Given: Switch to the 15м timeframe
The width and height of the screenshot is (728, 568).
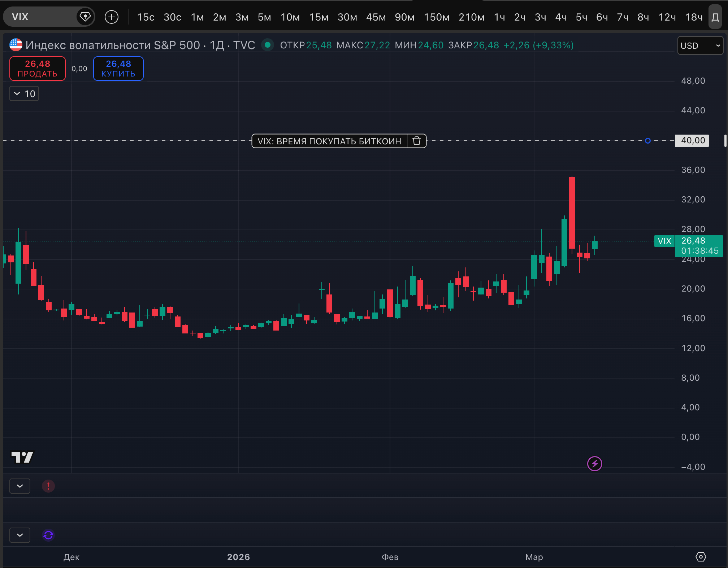Looking at the screenshot, I should point(318,17).
